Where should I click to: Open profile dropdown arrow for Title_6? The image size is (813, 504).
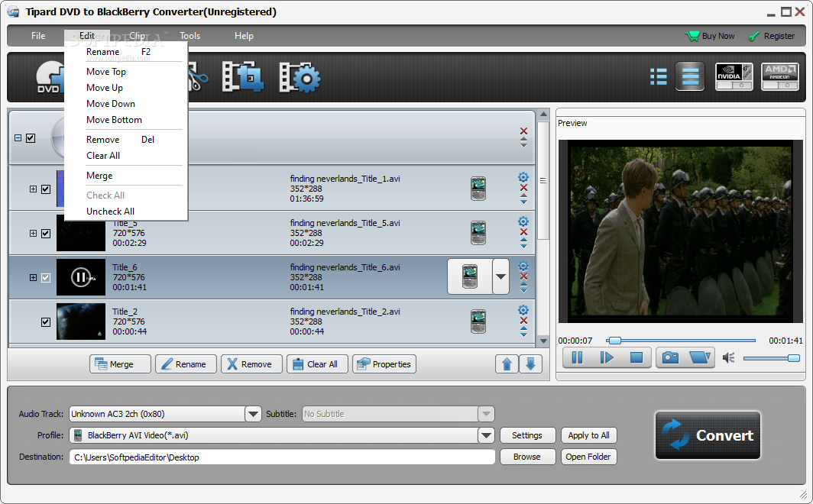[500, 276]
